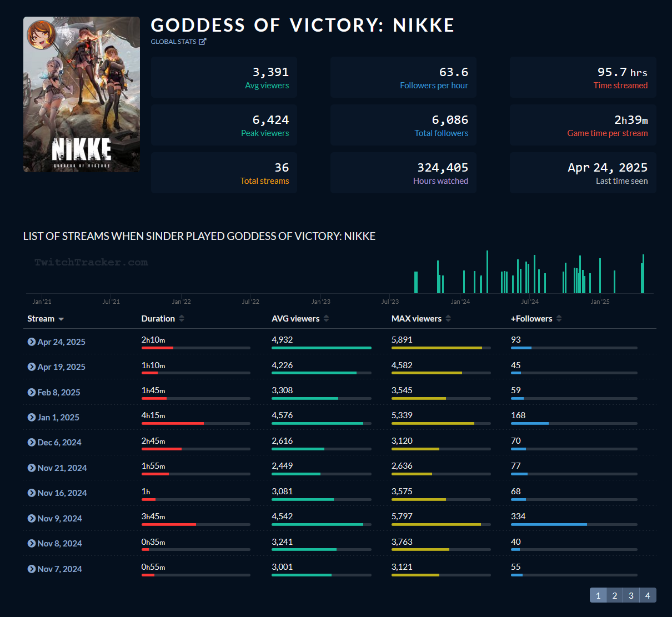Screen dimensions: 672x617
Task: Click the arrow icon next to Apr 24, 2025
Action: point(32,342)
